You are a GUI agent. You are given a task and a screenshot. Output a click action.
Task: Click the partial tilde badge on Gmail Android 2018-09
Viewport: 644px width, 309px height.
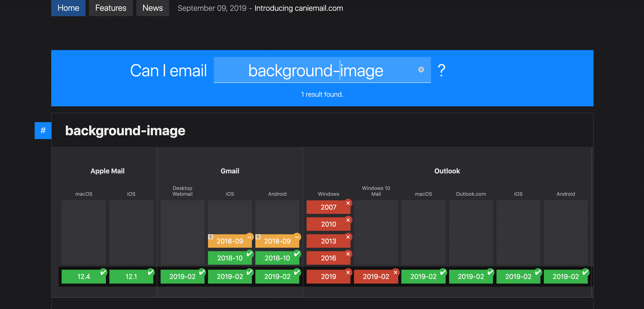297,237
